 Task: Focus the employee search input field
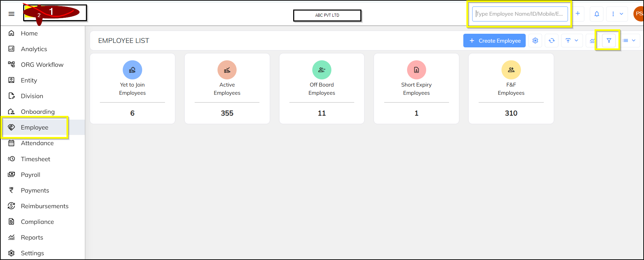coord(520,14)
